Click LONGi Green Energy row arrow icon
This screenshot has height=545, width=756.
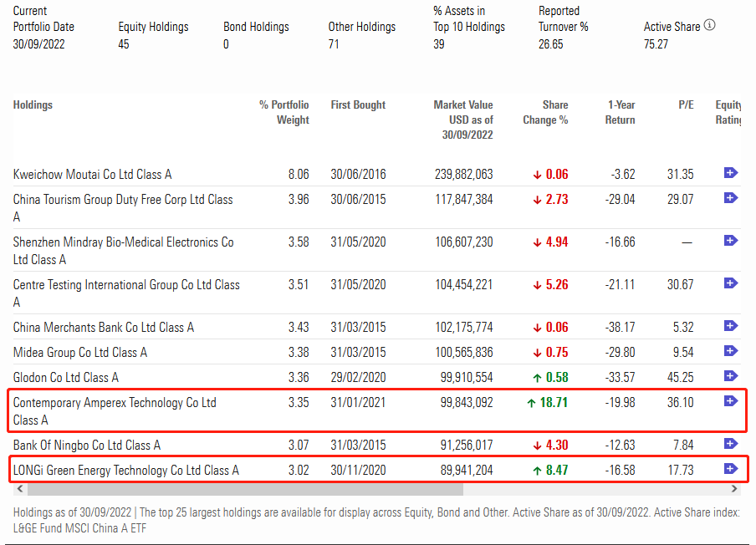pyautogui.click(x=730, y=469)
